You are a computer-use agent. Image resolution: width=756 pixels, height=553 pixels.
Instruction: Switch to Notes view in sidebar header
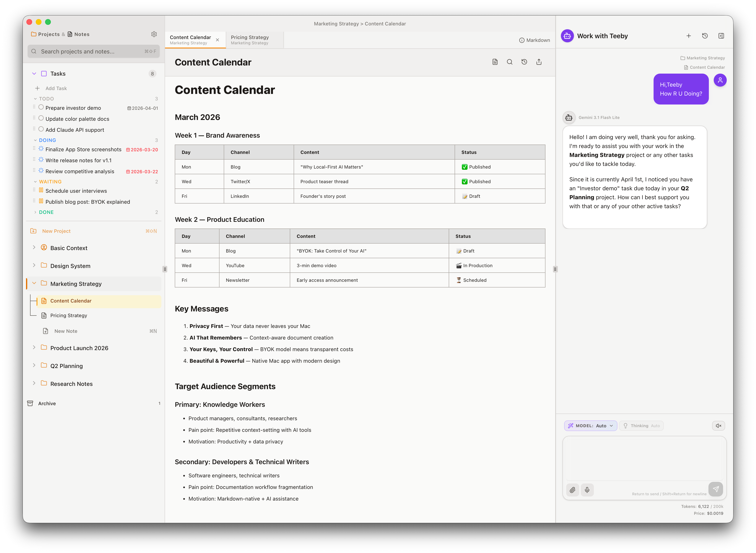click(x=79, y=34)
